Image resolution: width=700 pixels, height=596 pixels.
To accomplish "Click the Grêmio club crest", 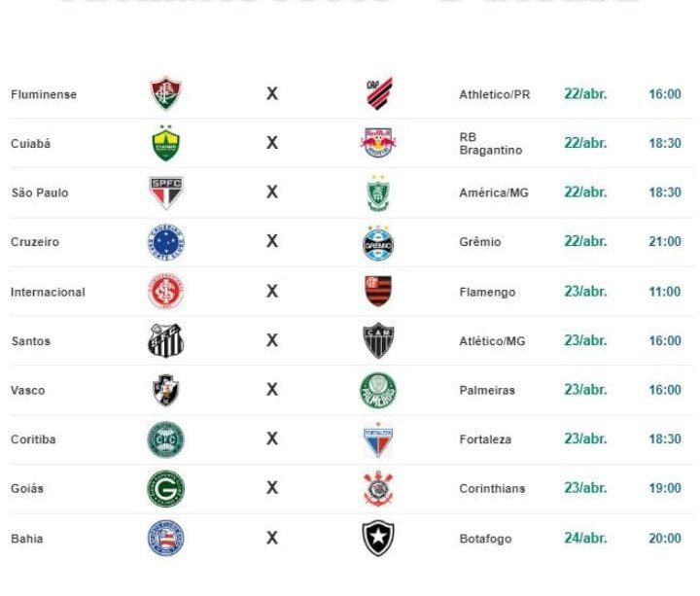I will [378, 242].
